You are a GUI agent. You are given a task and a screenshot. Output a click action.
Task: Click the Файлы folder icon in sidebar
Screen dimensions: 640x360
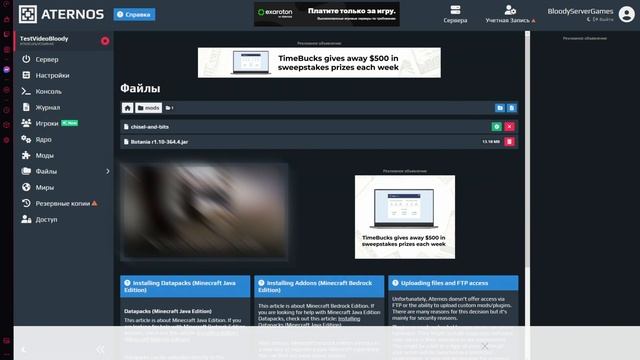pos(26,171)
